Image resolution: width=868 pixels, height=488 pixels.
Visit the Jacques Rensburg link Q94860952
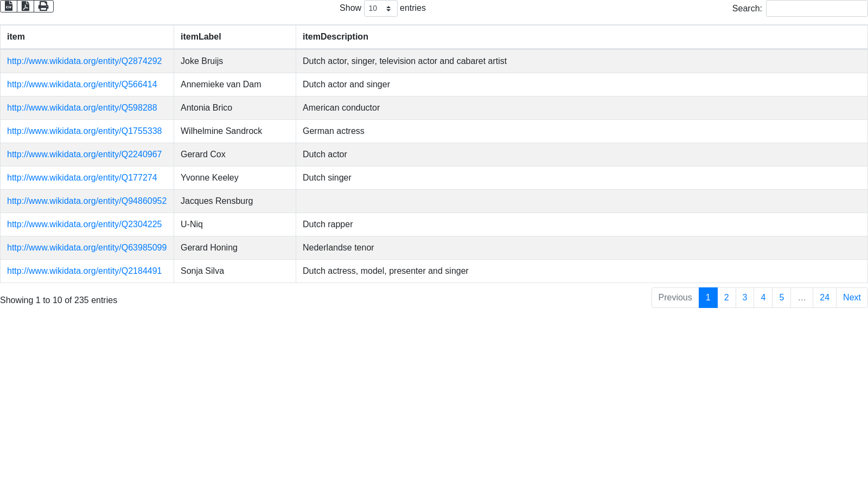87,201
